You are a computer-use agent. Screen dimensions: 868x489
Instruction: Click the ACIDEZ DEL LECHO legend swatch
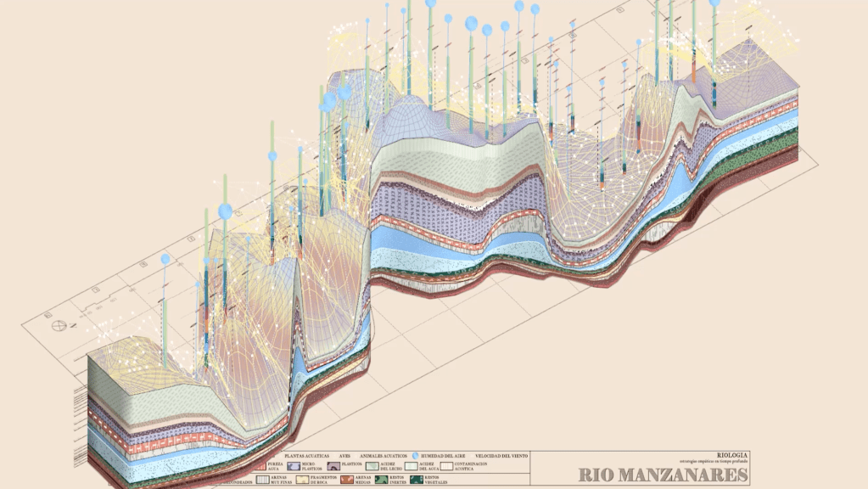click(372, 466)
